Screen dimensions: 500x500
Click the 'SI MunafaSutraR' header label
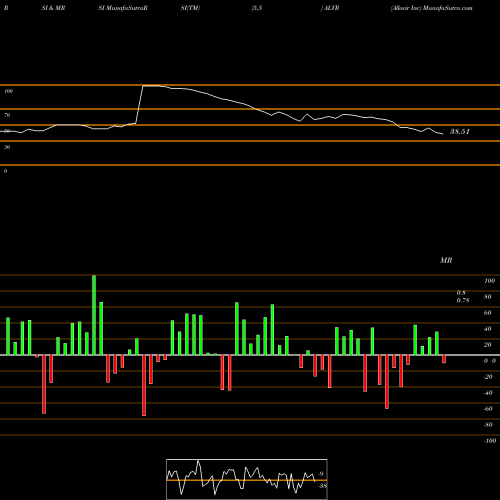coord(123,8)
